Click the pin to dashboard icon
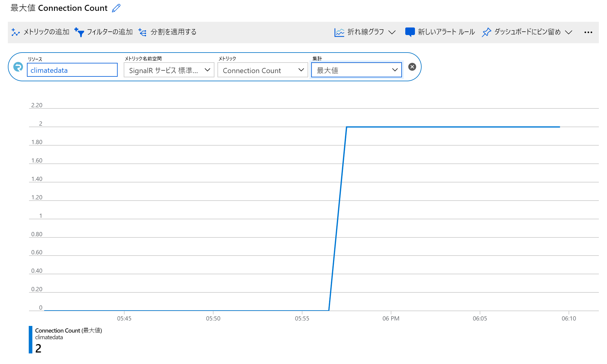The width and height of the screenshot is (607, 364). click(x=486, y=32)
